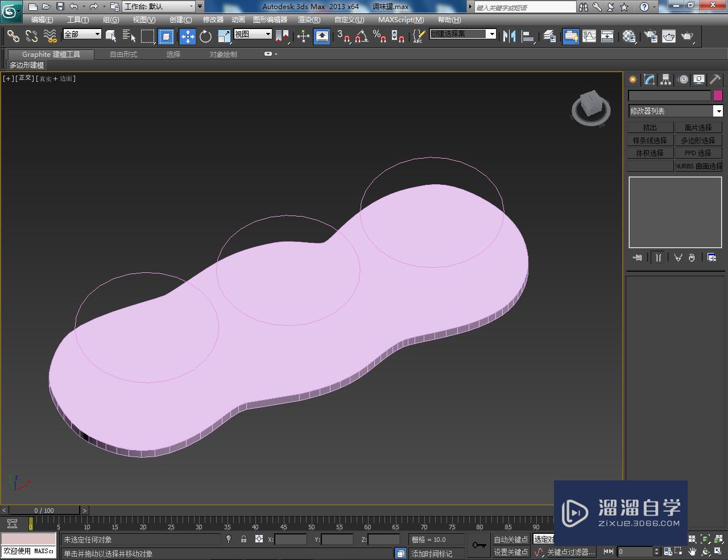Click the object name input field
Screen dimensions: 728x560
669,96
